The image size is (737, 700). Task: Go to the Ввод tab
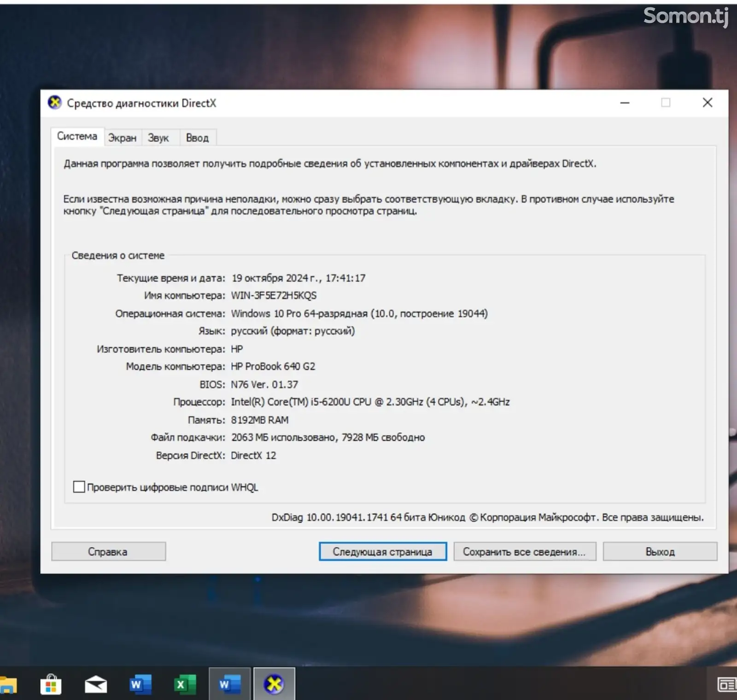point(197,138)
